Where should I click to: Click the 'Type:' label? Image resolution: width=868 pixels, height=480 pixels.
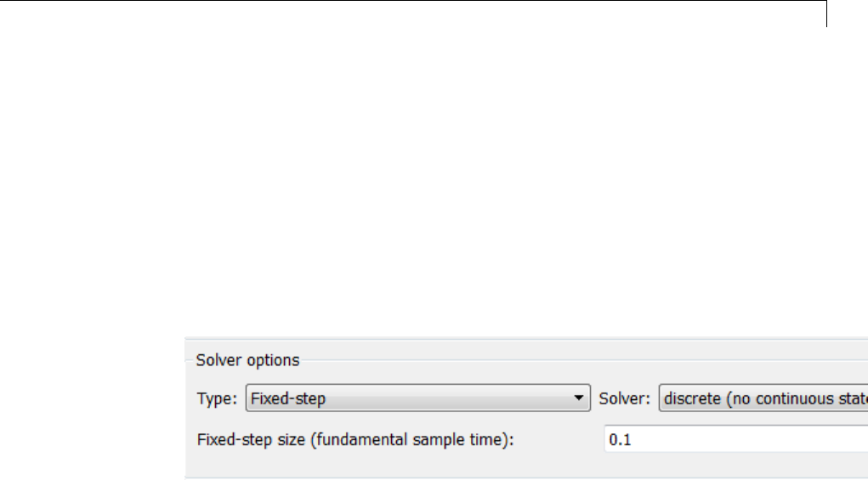(x=216, y=398)
